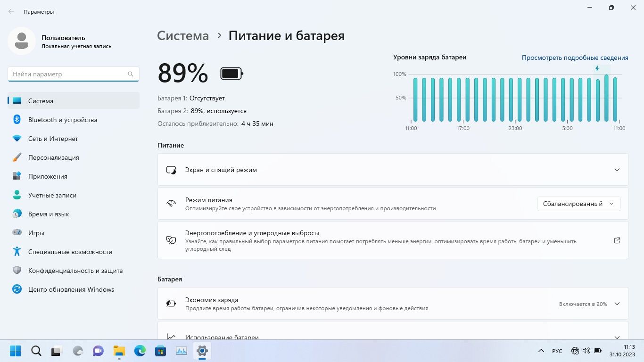Screen dimensions: 644x362
Task: Open Task View on taskbar
Action: [x=57, y=351]
